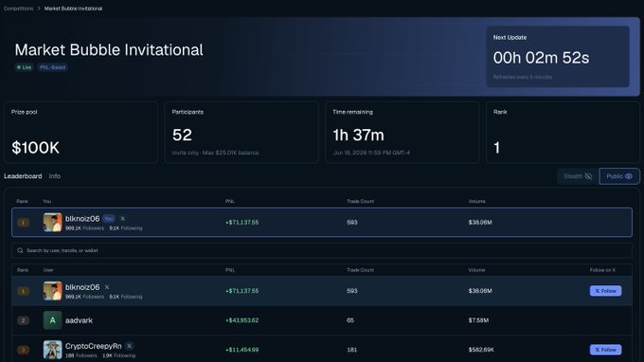This screenshot has width=644, height=362.
Task: Click the $100K prize pool value
Action: click(35, 148)
